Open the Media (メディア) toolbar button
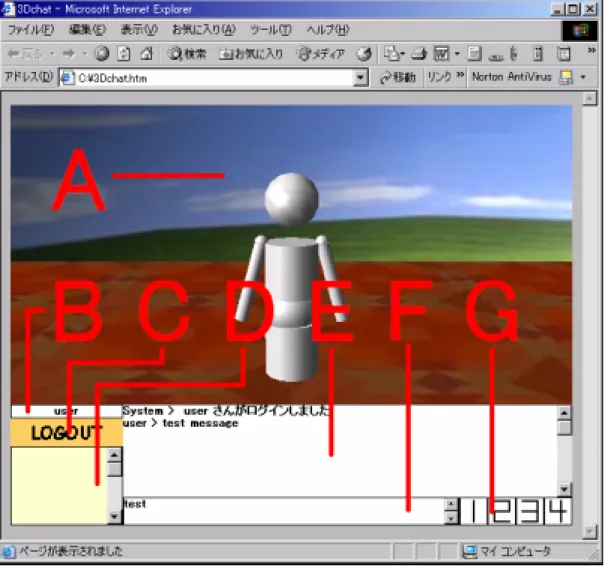The image size is (604, 566). pos(320,54)
